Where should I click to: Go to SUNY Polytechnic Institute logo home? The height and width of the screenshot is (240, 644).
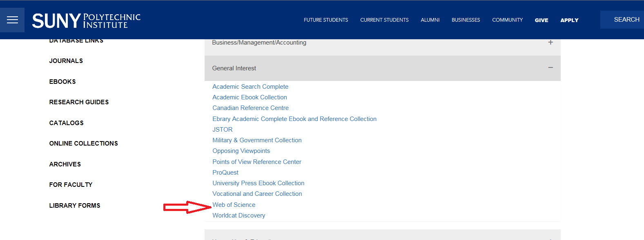86,20
